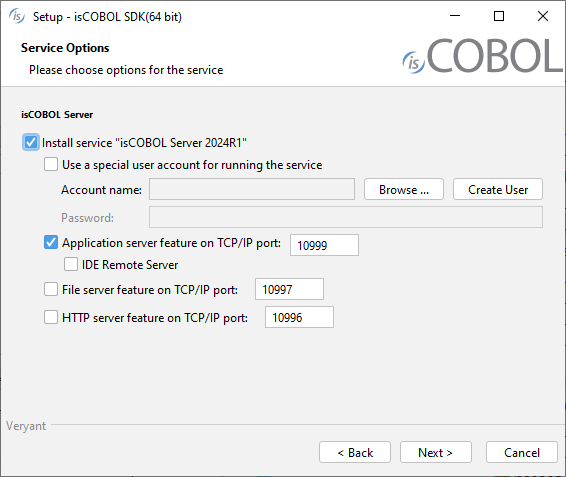
Task: Edit the file server port 10997
Action: click(289, 289)
